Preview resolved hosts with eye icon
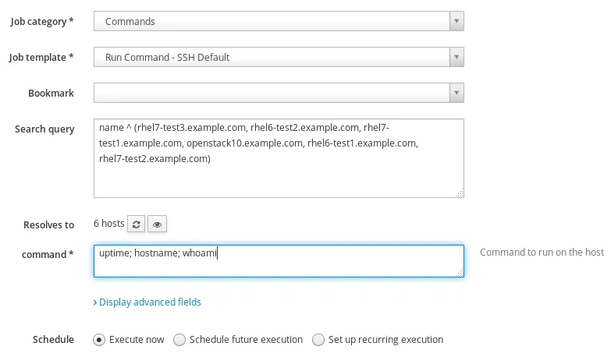611x364 pixels. coord(157,224)
